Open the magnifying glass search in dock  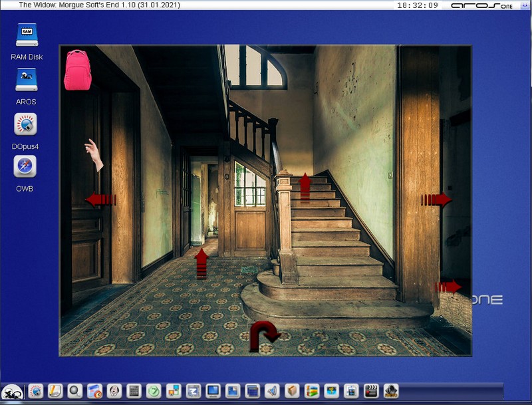tap(75, 391)
